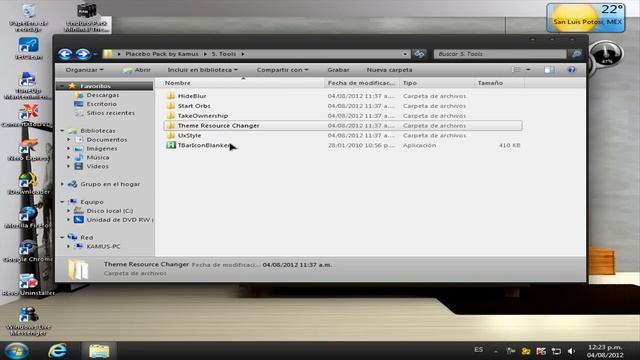Click the ES language indicator
This screenshot has width=640, height=360.
click(479, 350)
